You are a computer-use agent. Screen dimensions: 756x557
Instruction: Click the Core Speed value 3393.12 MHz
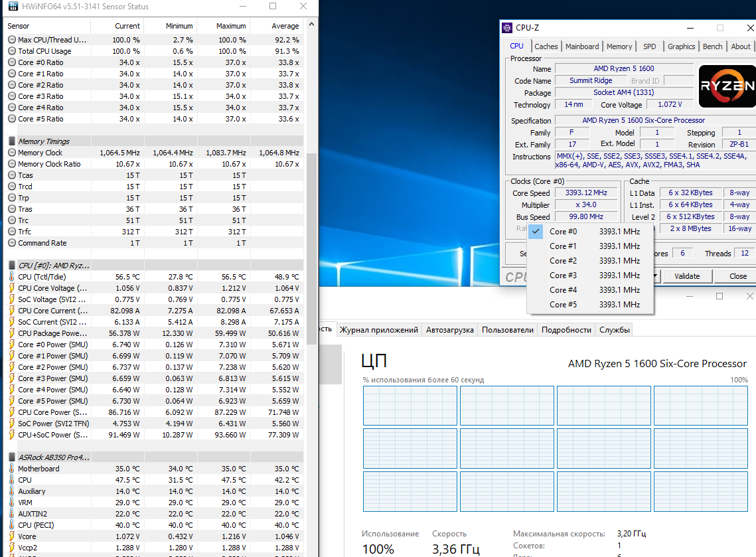pyautogui.click(x=586, y=193)
